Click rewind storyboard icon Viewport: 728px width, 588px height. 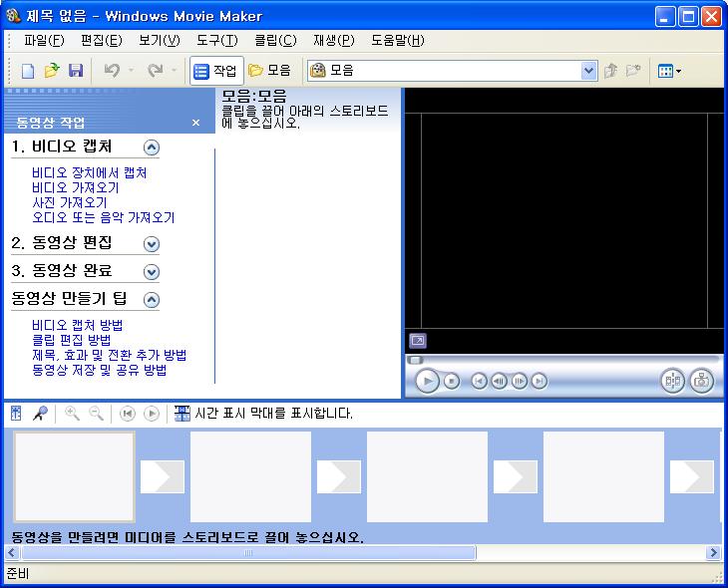[128, 413]
